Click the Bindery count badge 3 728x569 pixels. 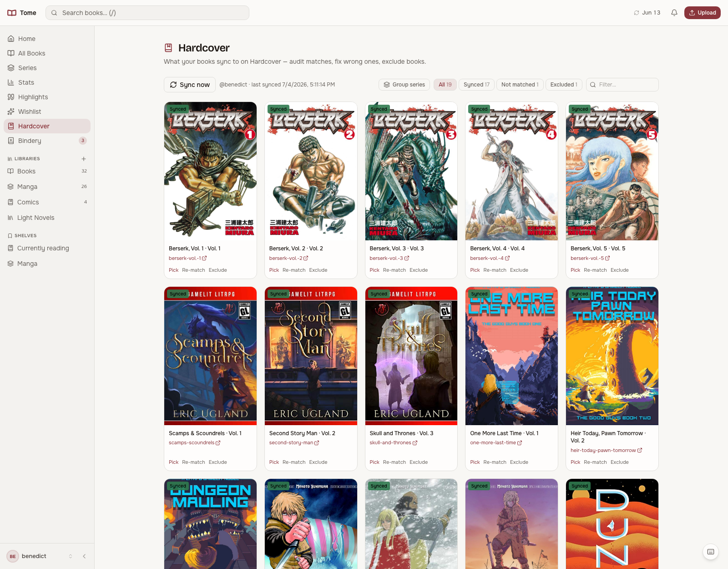[83, 141]
